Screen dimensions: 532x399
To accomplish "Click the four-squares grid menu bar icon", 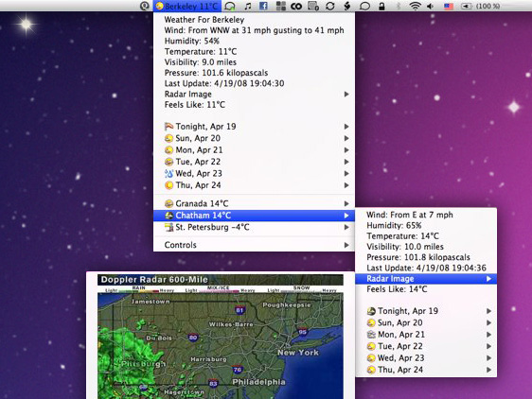I will click(x=280, y=6).
